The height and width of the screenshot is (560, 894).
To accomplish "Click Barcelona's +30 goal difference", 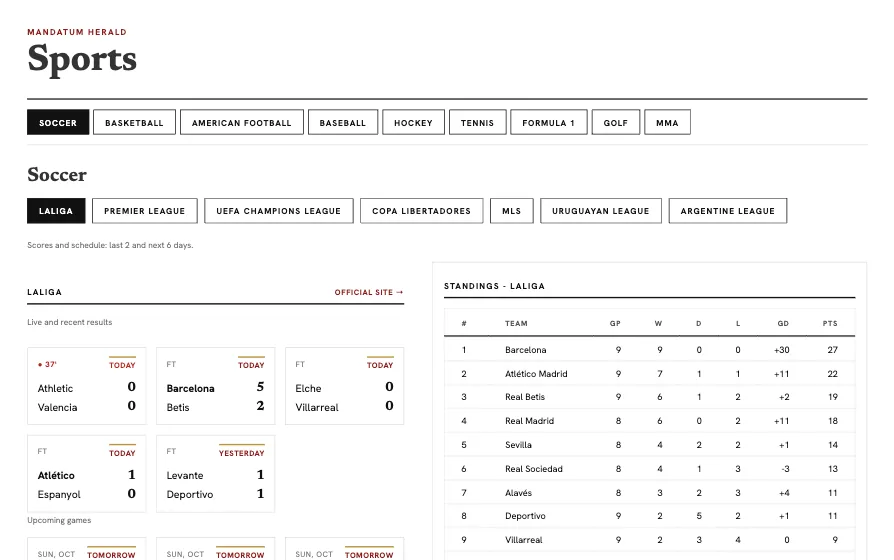I will 782,350.
